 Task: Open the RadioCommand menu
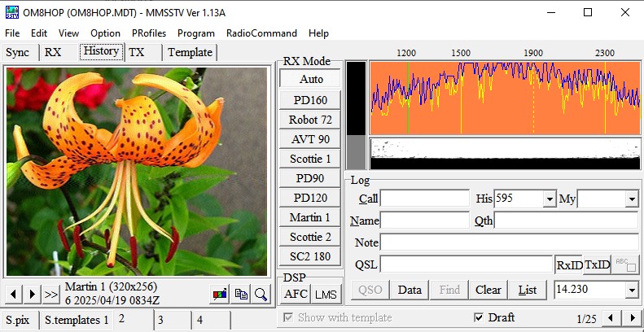(261, 33)
